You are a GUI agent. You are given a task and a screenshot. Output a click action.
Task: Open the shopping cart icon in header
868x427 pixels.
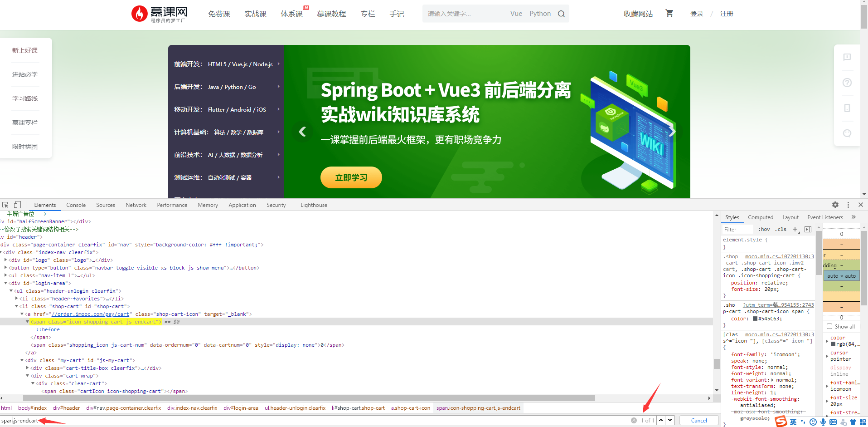pyautogui.click(x=669, y=14)
